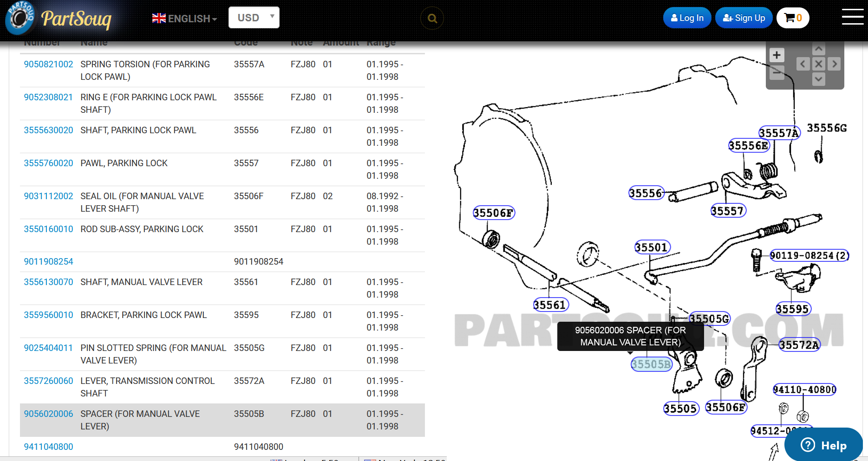Select diagram callout 35557
The image size is (868, 461).
[x=728, y=211]
